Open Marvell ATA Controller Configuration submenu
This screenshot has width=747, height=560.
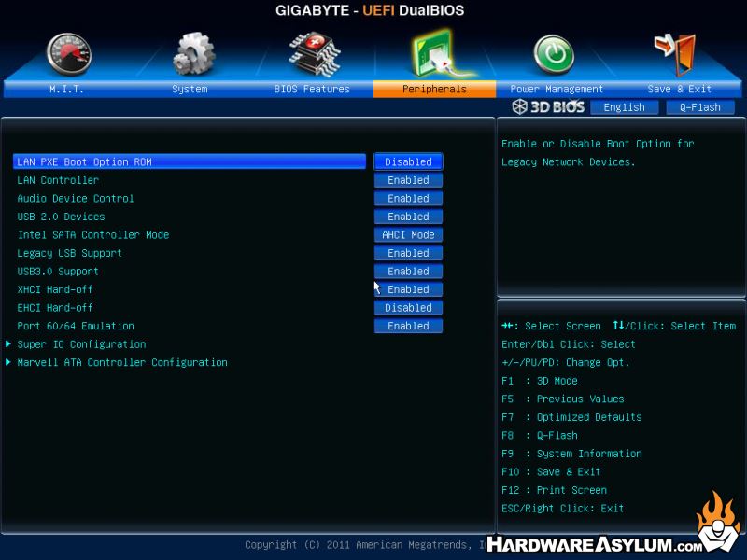(x=122, y=362)
